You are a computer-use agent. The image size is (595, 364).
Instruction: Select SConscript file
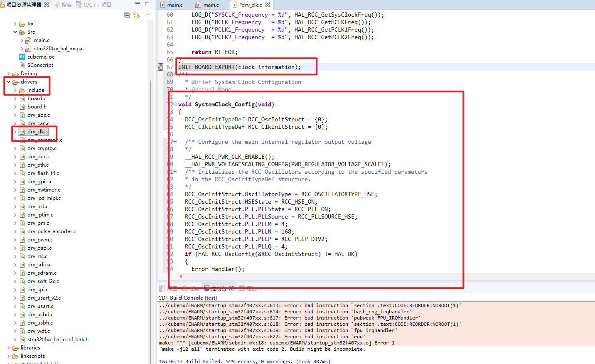coord(40,65)
